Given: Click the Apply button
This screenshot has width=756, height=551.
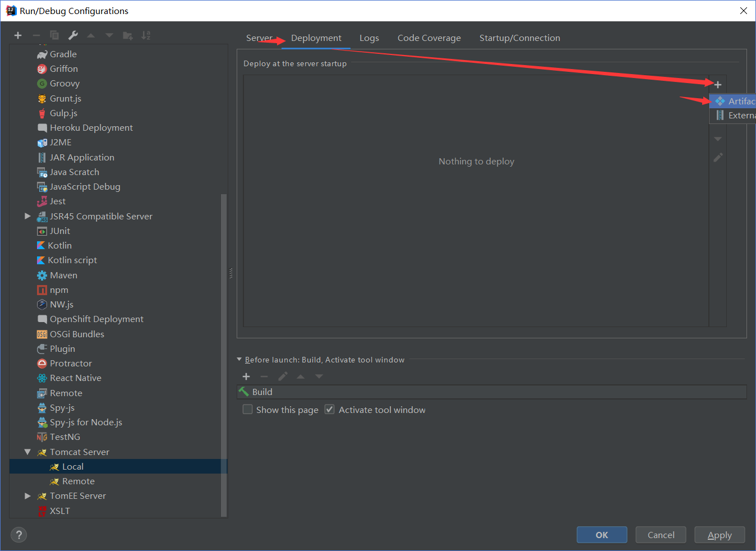Looking at the screenshot, I should click(x=720, y=535).
